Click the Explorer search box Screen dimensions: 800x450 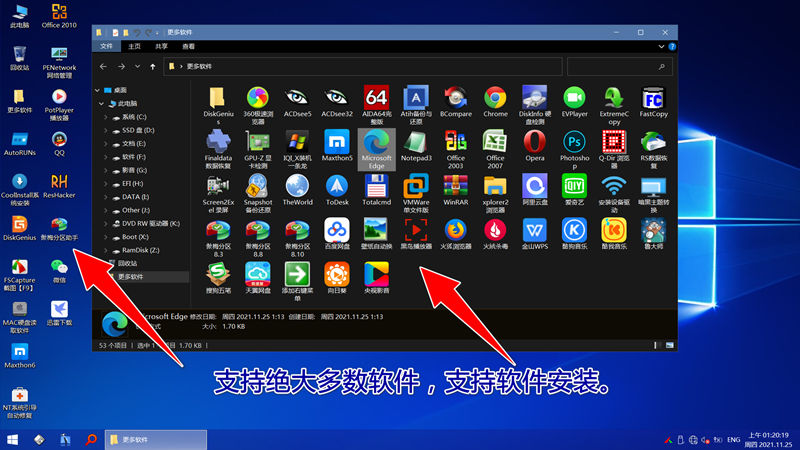click(619, 66)
